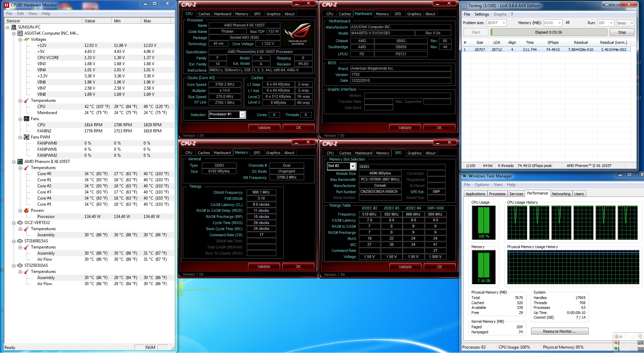Open the About tab in CPU-Z Memory window
The width and height of the screenshot is (644, 353).
pos(289,153)
